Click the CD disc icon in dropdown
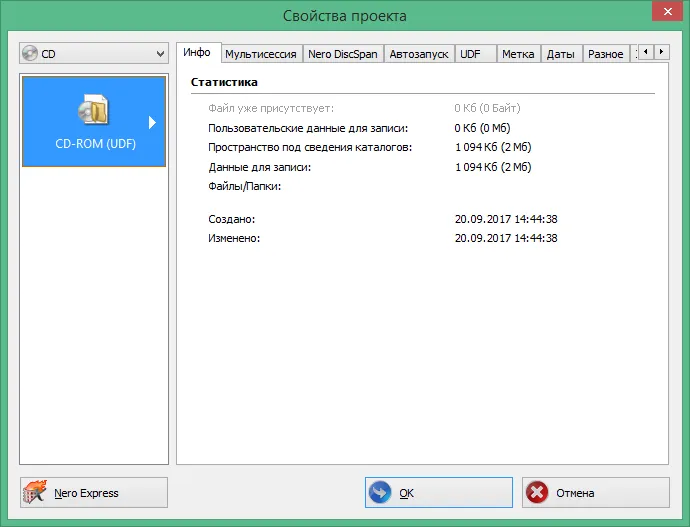 30,54
